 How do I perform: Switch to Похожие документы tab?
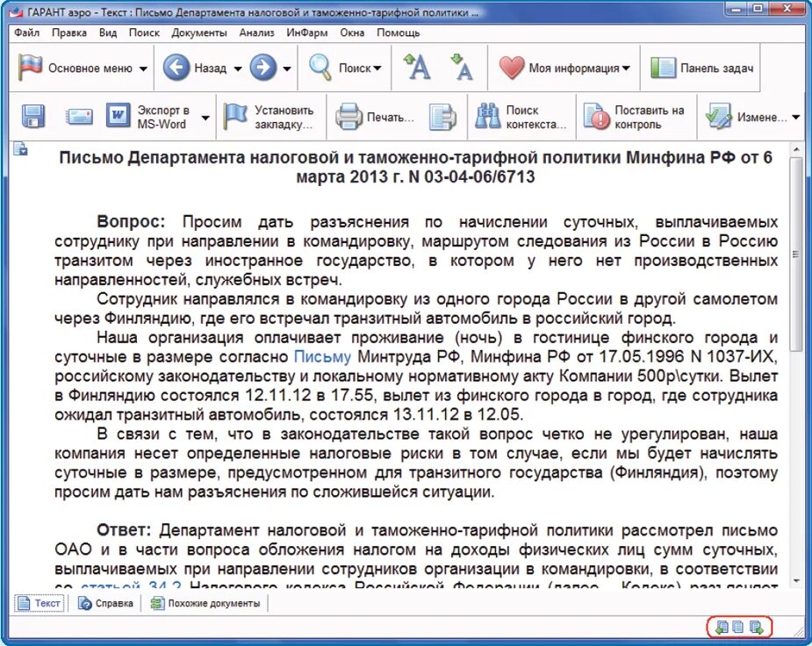pos(205,603)
